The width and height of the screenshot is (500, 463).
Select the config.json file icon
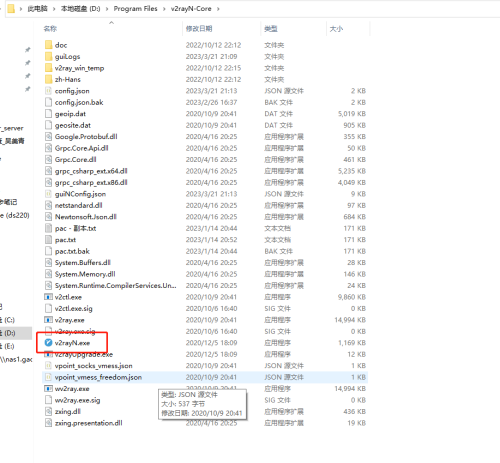click(x=49, y=91)
